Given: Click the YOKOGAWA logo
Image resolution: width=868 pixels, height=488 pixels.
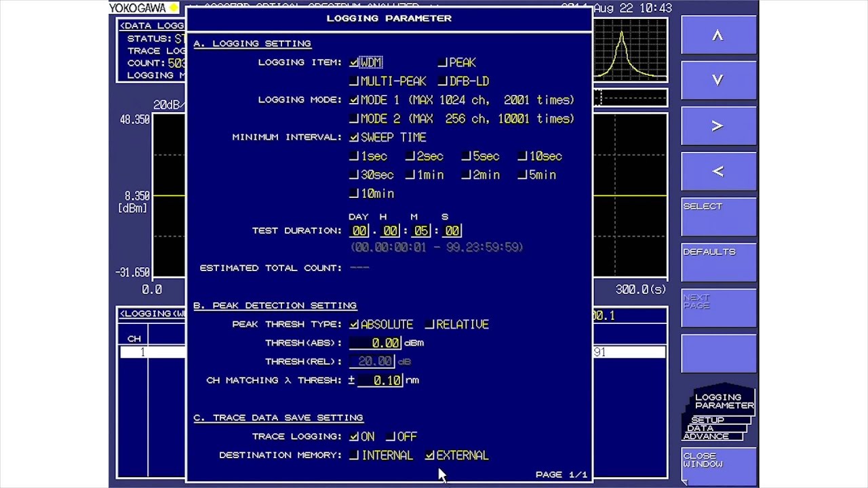Looking at the screenshot, I should click(144, 7).
